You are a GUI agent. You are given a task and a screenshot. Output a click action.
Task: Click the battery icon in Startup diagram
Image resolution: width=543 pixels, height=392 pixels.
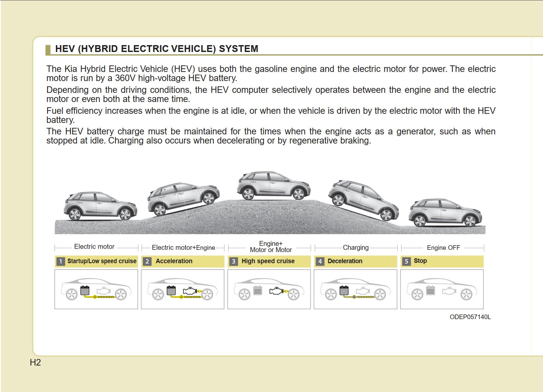pos(85,290)
